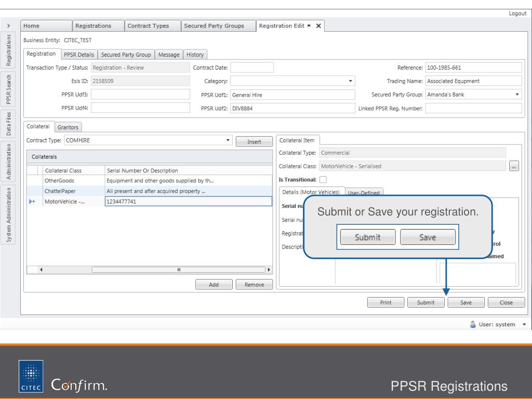Select the Details (Motor Vehicles) tab
532x399 pixels.
pyautogui.click(x=311, y=192)
